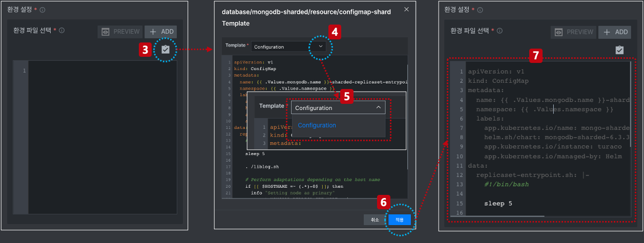Open the Template Configuration select field
The height and width of the screenshot is (243, 644).
288,47
